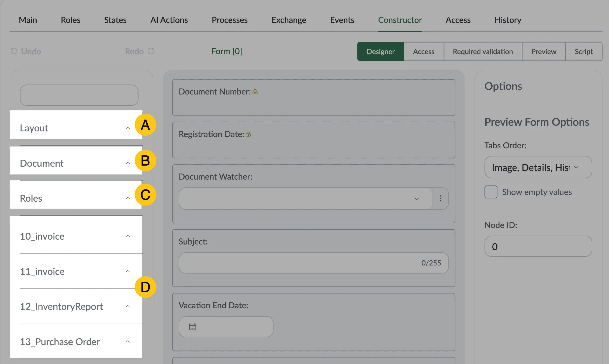
Task: Click the 0/255 character counter
Action: click(431, 263)
